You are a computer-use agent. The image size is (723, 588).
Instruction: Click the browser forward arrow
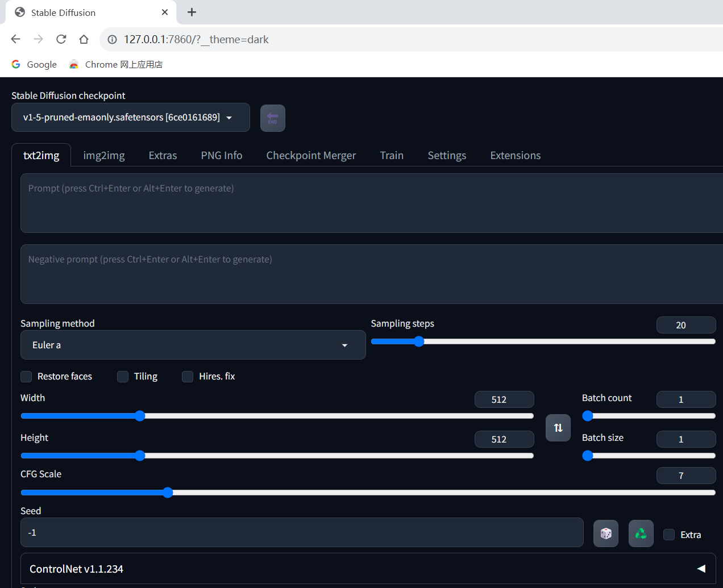[38, 39]
